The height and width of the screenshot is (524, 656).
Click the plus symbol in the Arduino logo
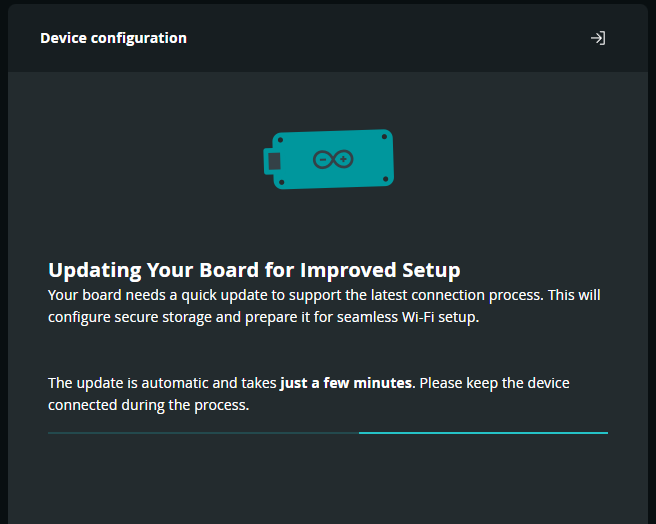(343, 159)
